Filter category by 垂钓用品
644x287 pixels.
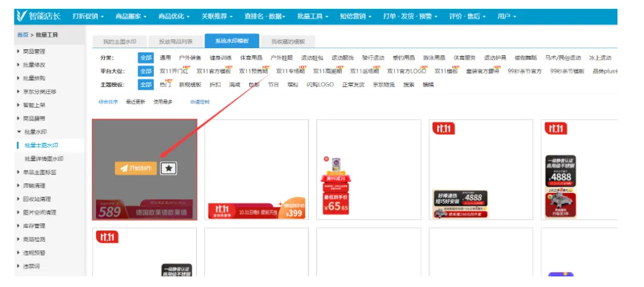(x=404, y=58)
